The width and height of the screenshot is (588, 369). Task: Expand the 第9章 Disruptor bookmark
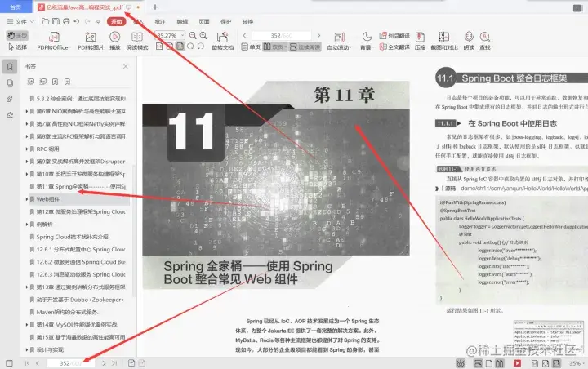pos(27,162)
